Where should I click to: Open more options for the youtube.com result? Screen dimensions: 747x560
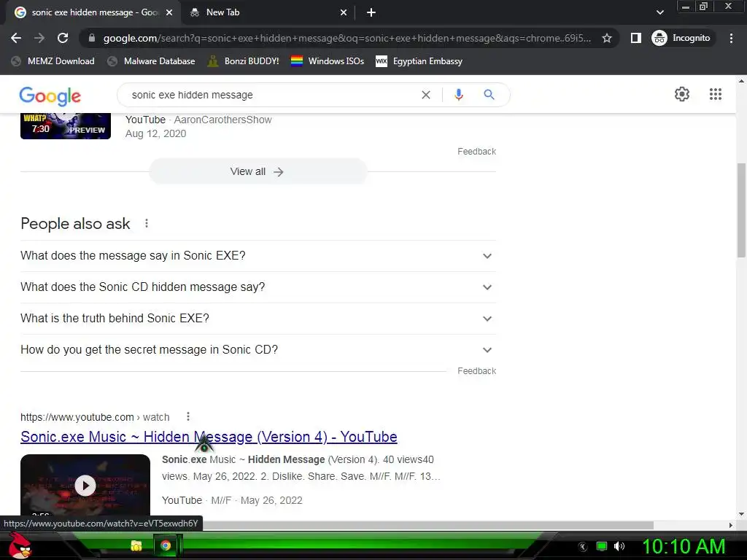pos(188,416)
